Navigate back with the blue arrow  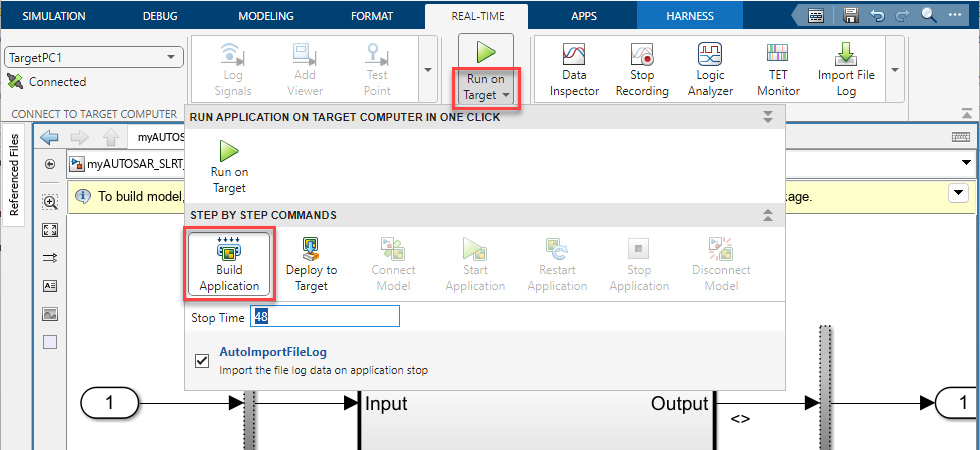tap(49, 138)
